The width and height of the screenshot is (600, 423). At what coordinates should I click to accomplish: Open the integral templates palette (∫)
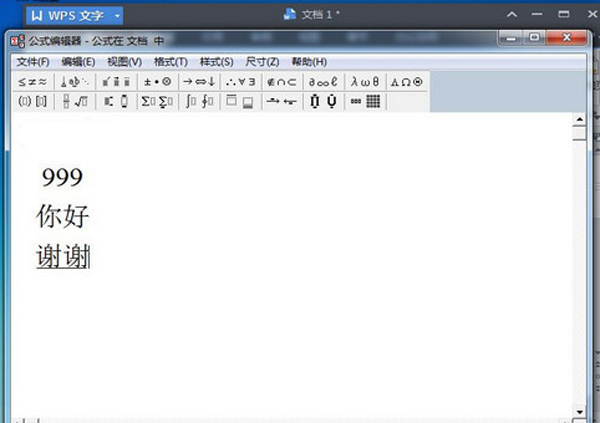pyautogui.click(x=199, y=101)
